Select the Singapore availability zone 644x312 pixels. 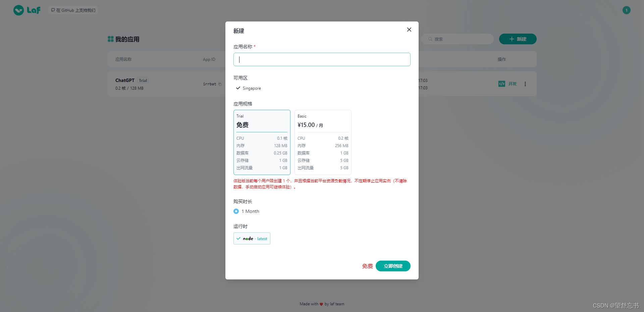pyautogui.click(x=249, y=88)
